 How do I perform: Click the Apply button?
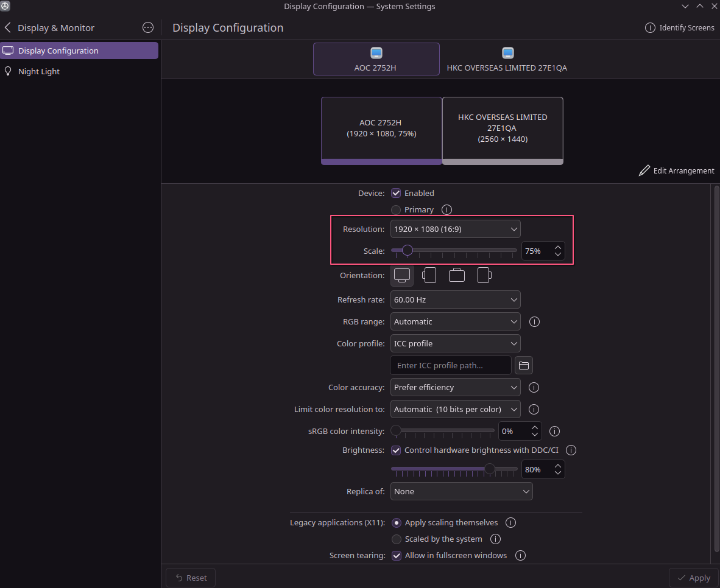coord(694,578)
